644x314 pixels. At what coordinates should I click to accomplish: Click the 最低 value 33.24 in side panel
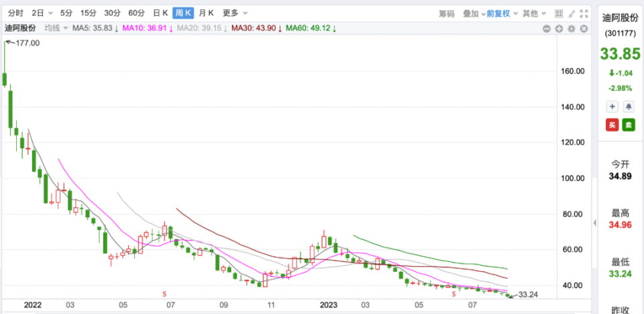point(621,274)
